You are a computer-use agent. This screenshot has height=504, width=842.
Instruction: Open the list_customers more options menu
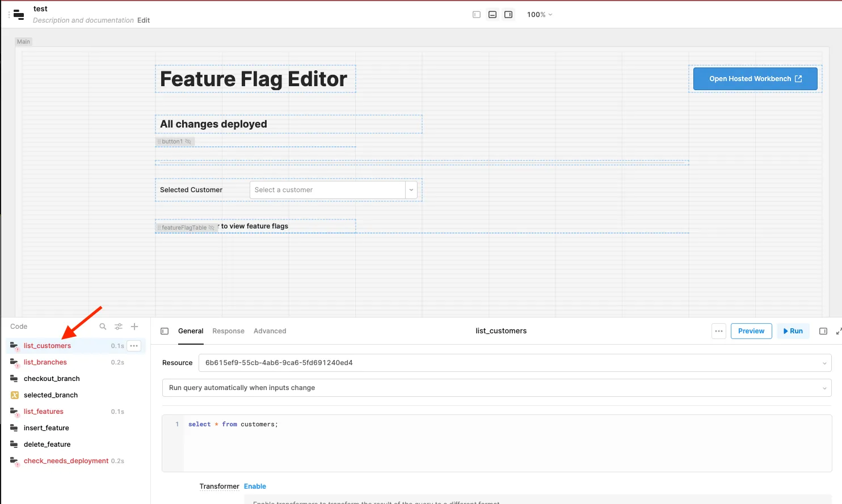point(134,346)
